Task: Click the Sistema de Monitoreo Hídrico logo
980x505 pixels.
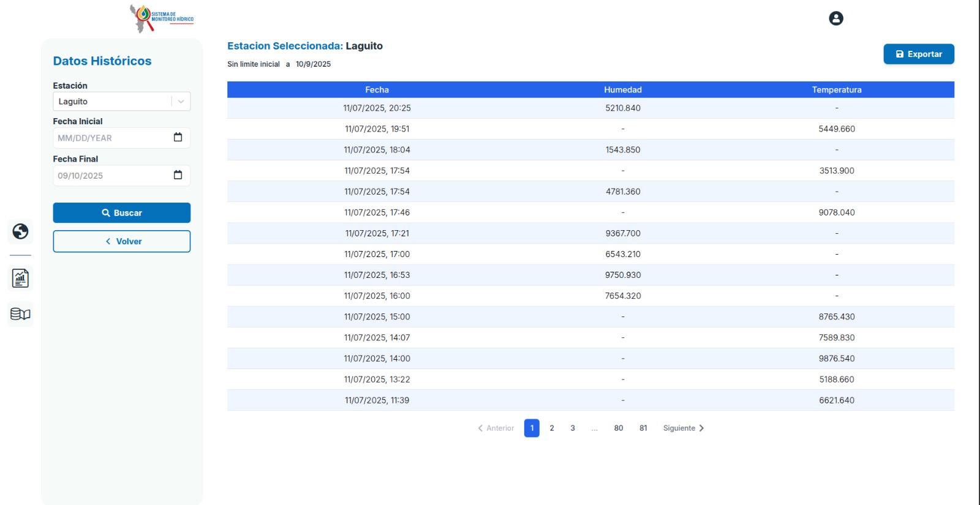Action: click(162, 18)
